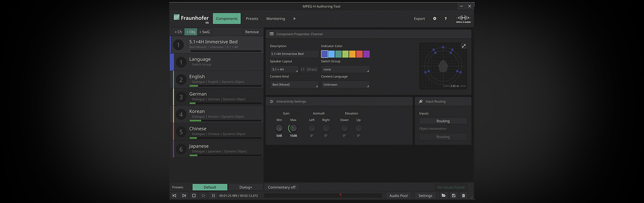Open the Export menu
Screen dimensions: 644x203
coord(419,19)
